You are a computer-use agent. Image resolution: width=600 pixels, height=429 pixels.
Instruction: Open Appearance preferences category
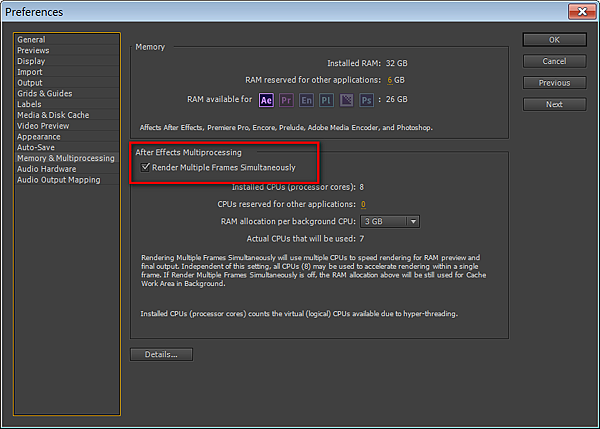[67, 137]
